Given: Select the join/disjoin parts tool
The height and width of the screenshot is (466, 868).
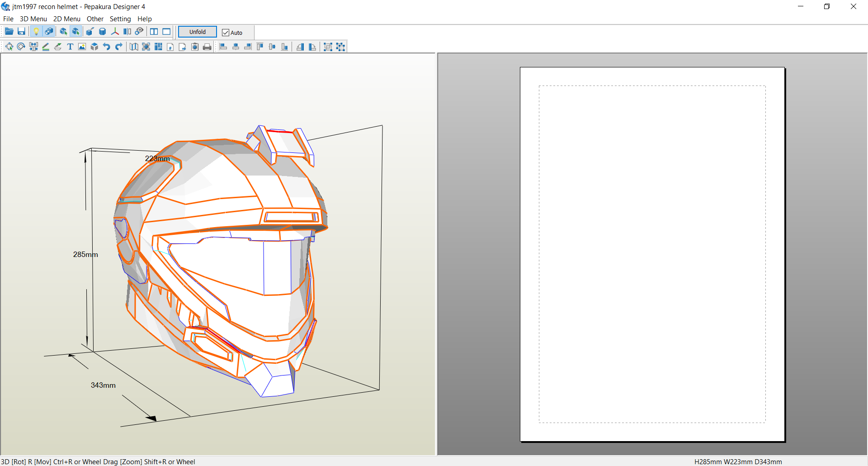Looking at the screenshot, I should (33, 47).
